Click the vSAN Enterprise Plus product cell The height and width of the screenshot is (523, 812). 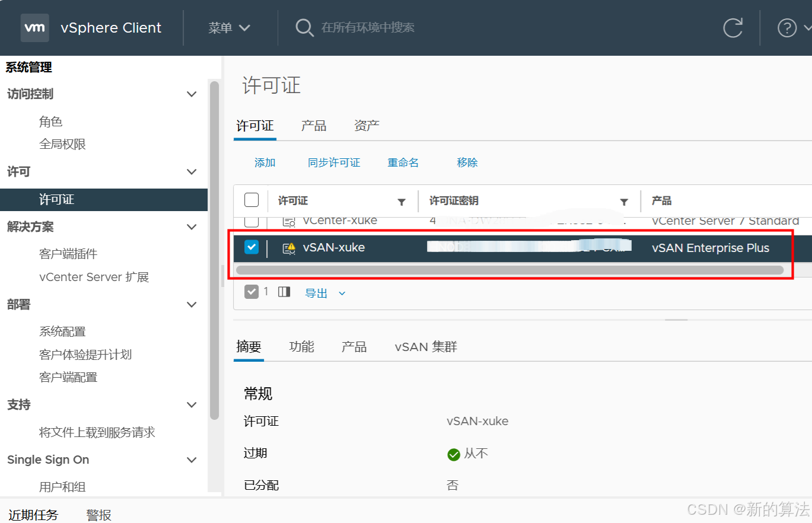(711, 248)
